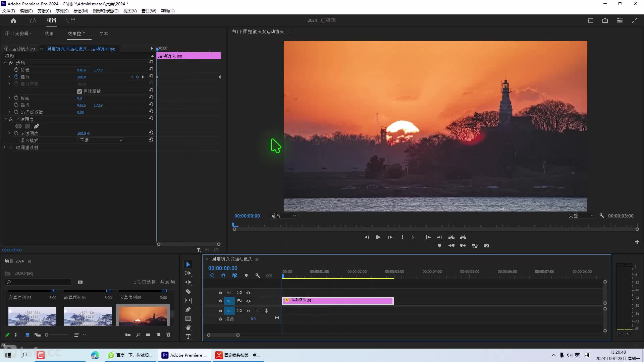Solo the A1 audio track
Image resolution: width=644 pixels, height=362 pixels.
[257, 311]
